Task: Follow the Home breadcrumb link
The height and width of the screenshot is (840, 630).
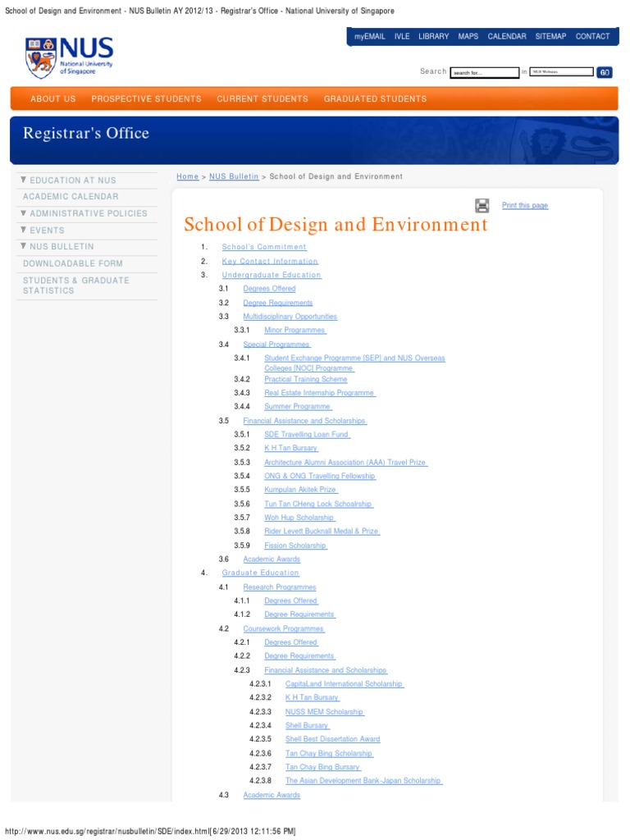Action: tap(187, 176)
